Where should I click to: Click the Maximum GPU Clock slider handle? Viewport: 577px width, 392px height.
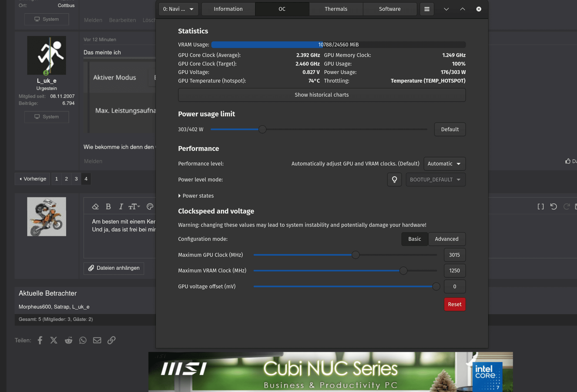tap(355, 255)
